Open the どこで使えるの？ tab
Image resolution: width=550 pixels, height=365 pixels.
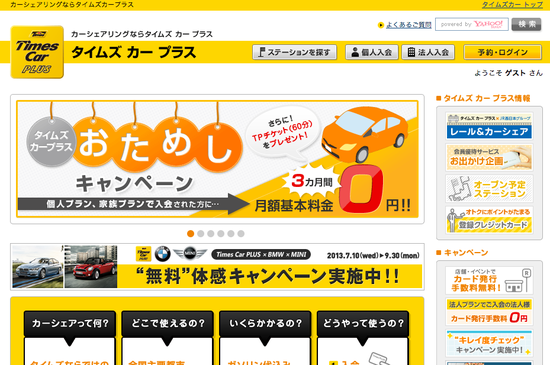pyautogui.click(x=167, y=324)
